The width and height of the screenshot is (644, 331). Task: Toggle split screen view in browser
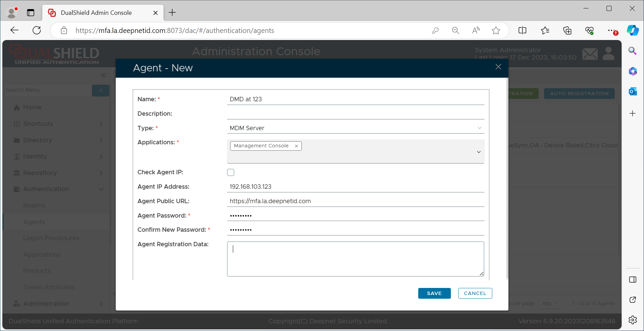(522, 31)
